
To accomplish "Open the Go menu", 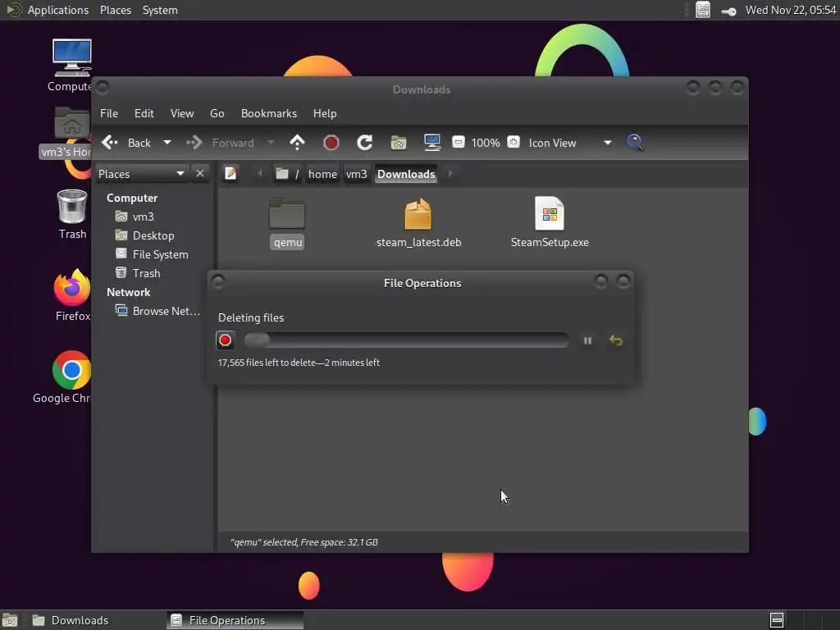I will [x=217, y=113].
